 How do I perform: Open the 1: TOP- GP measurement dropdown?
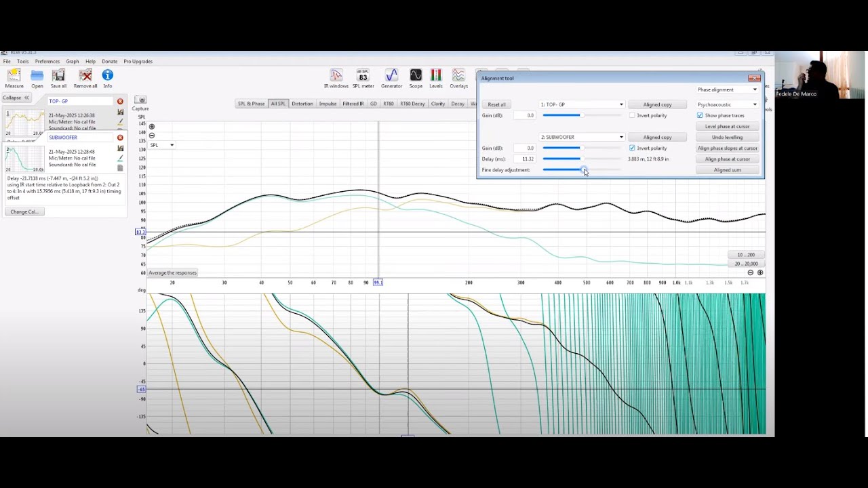581,104
